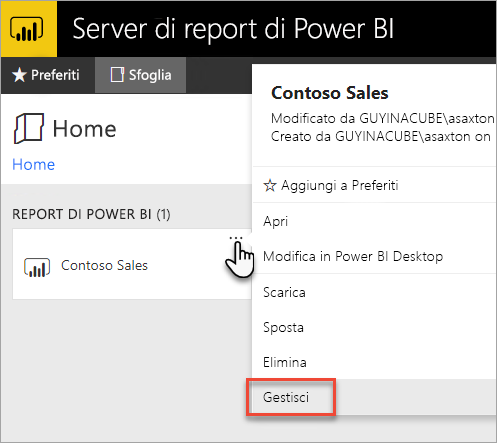Click the REPORT DI POWER BI (1) heading
This screenshot has width=497, height=443.
tap(91, 214)
